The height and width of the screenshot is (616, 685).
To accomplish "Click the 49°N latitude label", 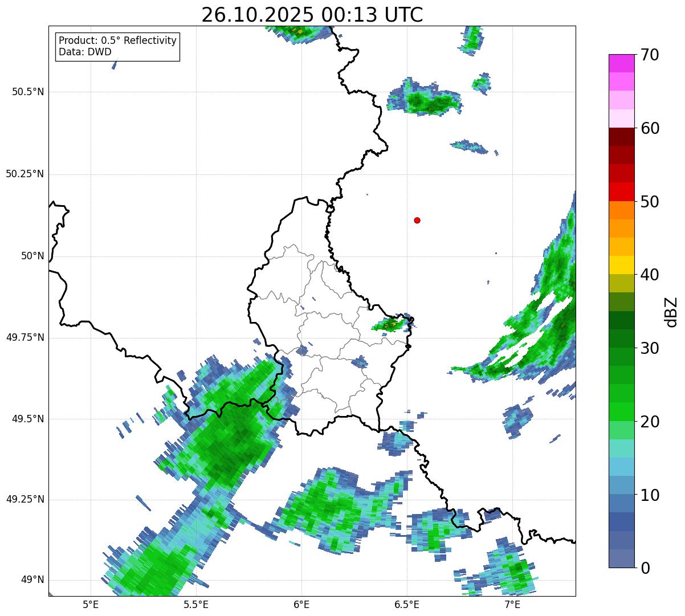I will pyautogui.click(x=32, y=580).
